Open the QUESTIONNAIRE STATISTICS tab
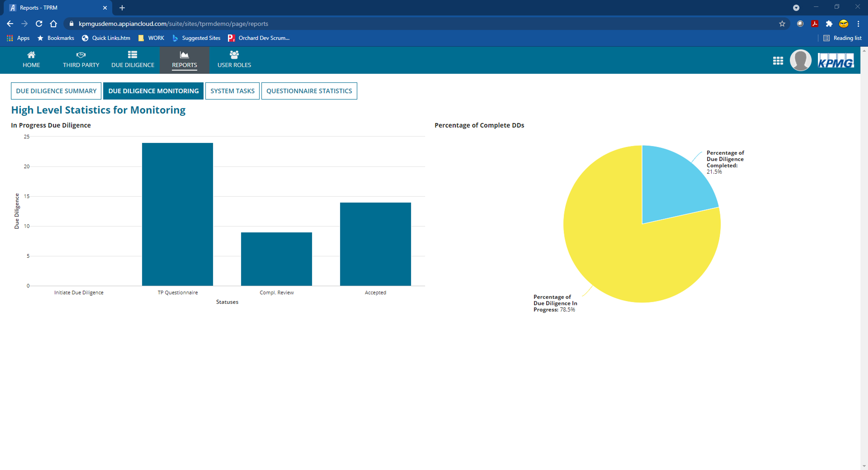 click(309, 91)
